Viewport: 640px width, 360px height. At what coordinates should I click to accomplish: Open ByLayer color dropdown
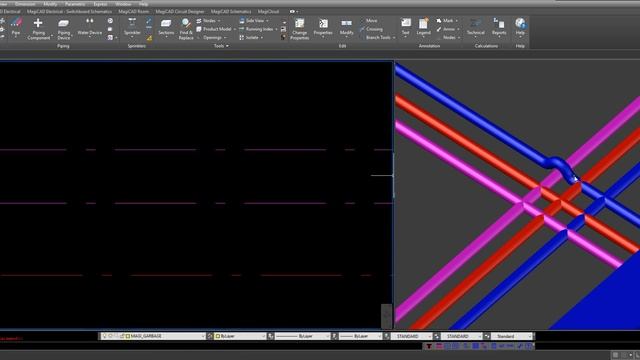[240, 336]
